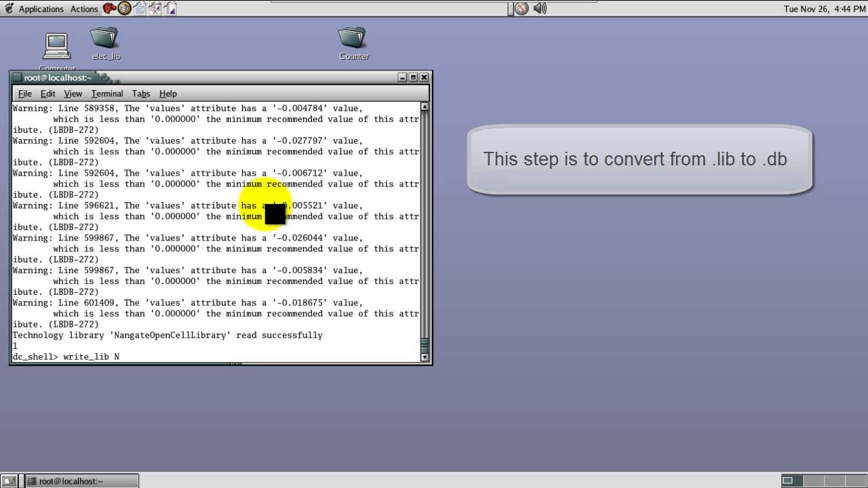Click the '-0.005834' value in terminal output
Image resolution: width=868 pixels, height=488 pixels.
pos(300,270)
